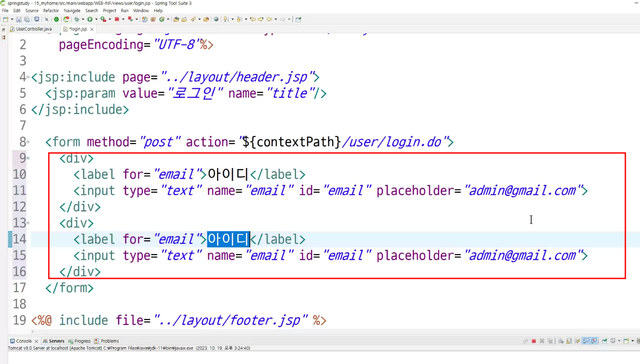Switch to the Servers view tab

click(x=54, y=341)
